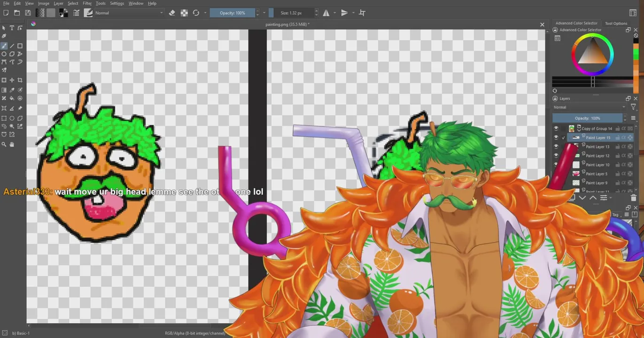Viewport: 644px width, 338px height.
Task: Switch to Advanced Color Selector tab
Action: (x=576, y=23)
